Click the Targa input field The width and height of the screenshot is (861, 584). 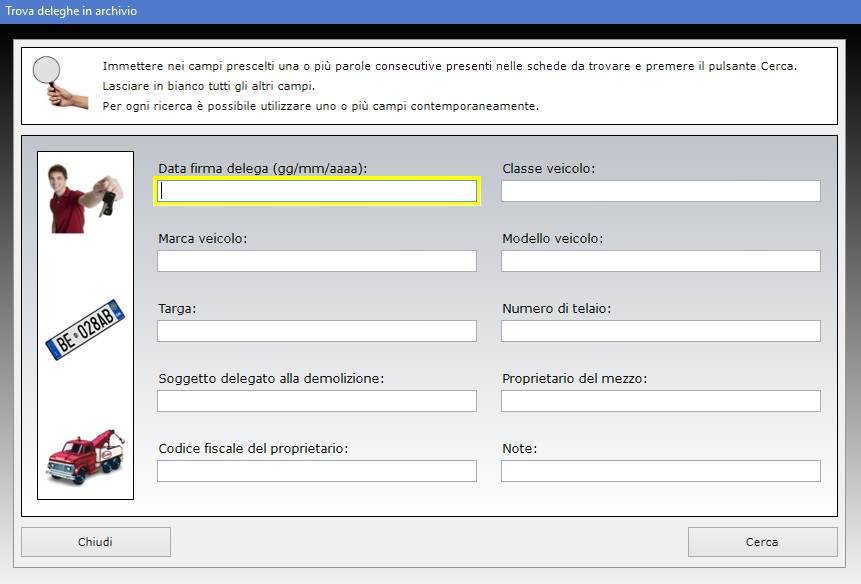(317, 331)
